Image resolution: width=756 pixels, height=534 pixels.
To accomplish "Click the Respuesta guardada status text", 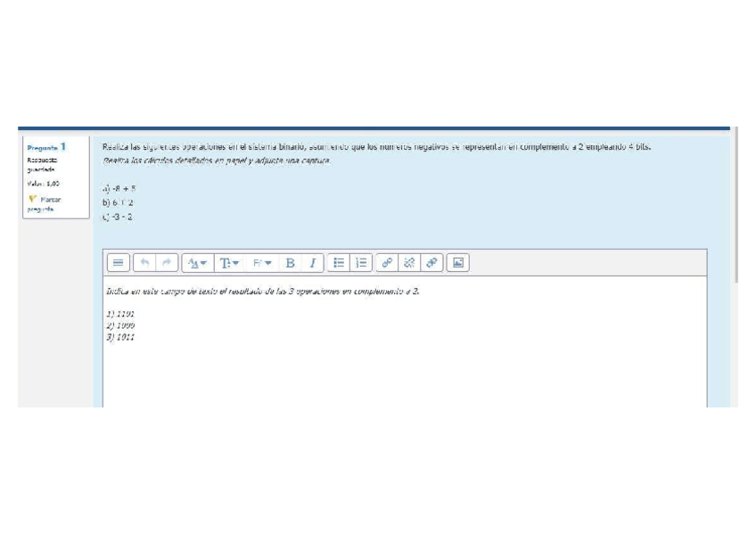I will (x=42, y=165).
